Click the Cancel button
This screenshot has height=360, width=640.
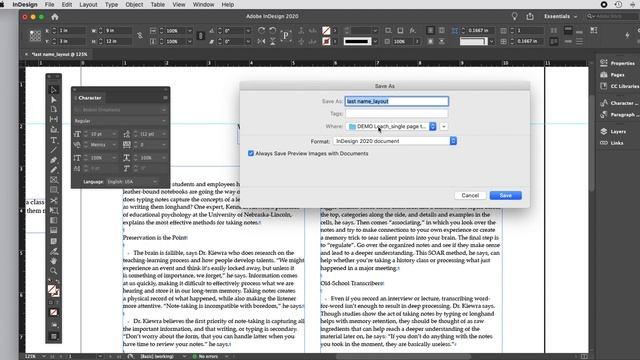click(x=470, y=196)
